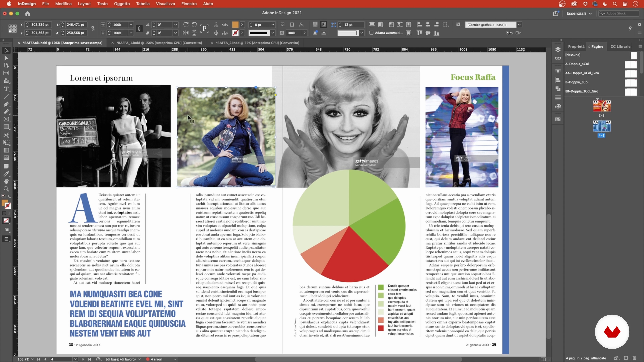Select the Hand tool
Image resolution: width=644 pixels, height=362 pixels.
click(6, 181)
